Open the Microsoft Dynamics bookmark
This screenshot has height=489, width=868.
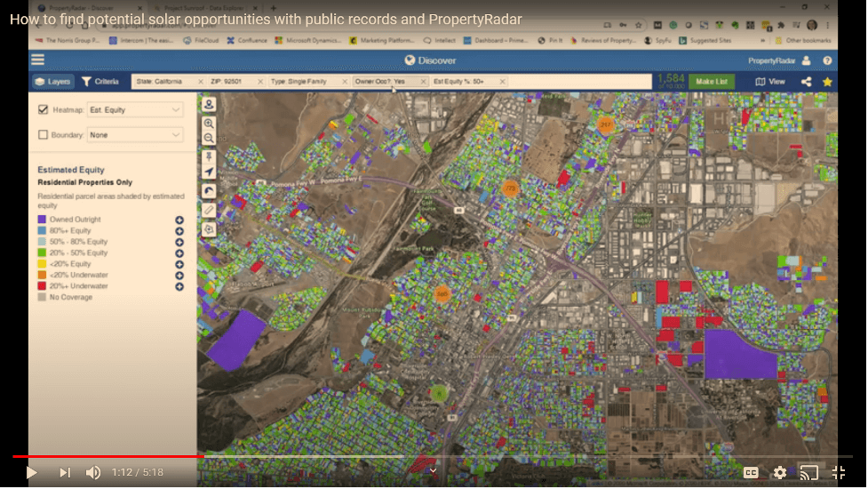coord(308,40)
